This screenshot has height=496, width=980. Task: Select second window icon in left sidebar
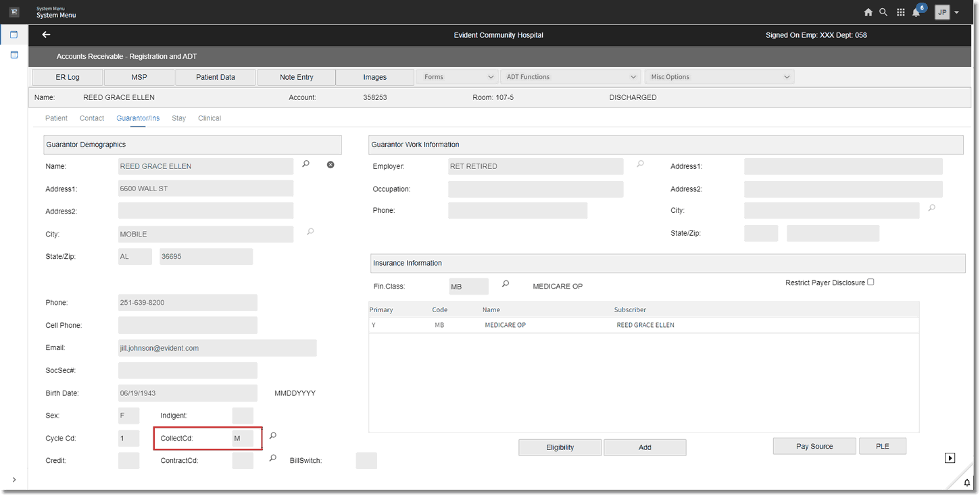(x=14, y=55)
